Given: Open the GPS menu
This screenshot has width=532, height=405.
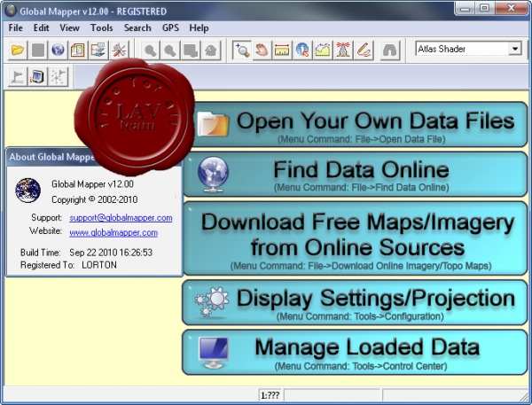Looking at the screenshot, I should 170,27.
